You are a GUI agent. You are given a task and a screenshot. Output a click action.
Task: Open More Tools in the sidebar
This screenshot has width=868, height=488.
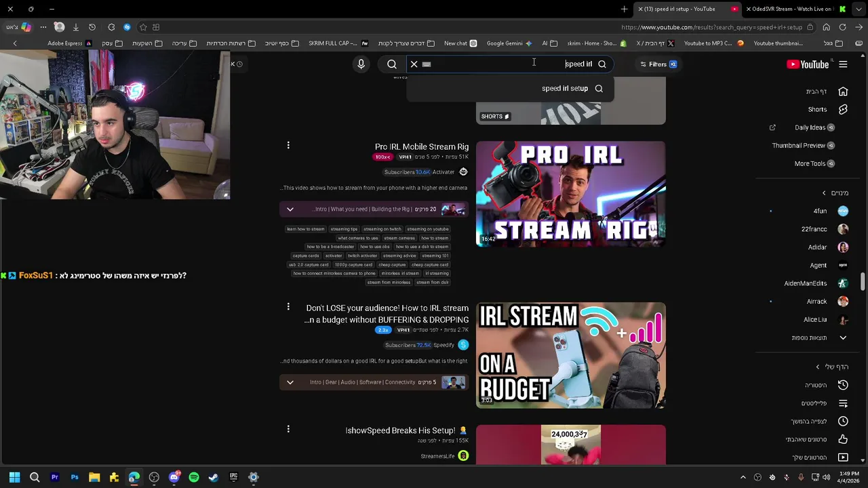[814, 164]
